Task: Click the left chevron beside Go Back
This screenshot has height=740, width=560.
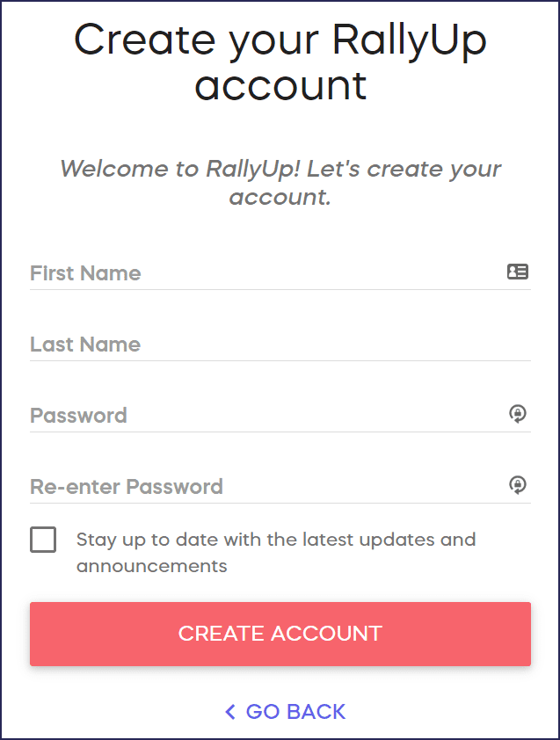Action: tap(230, 712)
